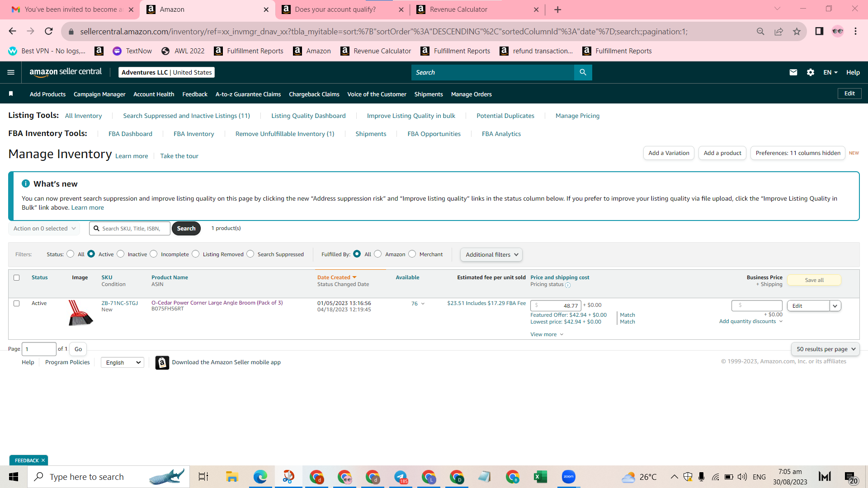Click the info icon next to Pricing status
Viewport: 868px width, 488px height.
[568, 285]
